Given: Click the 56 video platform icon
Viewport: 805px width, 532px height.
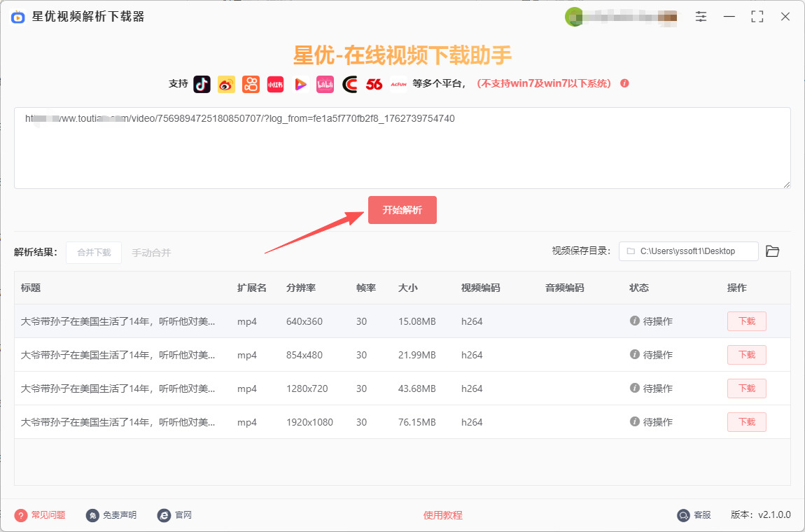Looking at the screenshot, I should 374,84.
